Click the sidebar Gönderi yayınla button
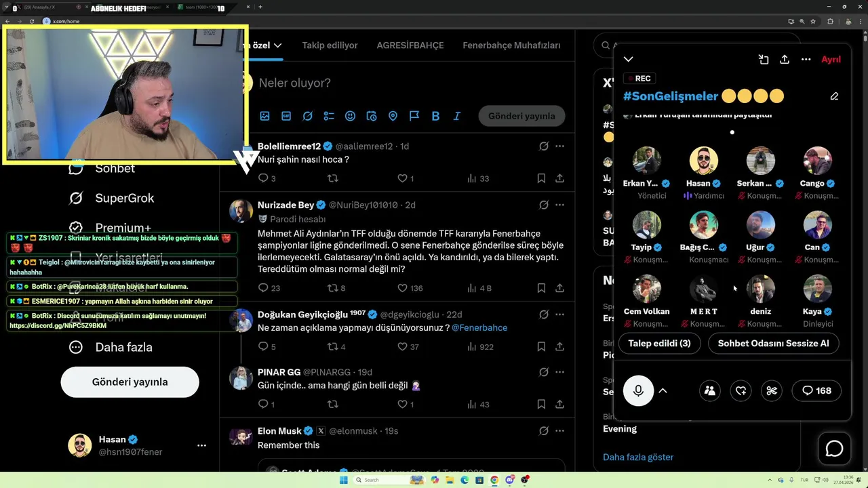Viewport: 868px width, 488px height. tap(130, 382)
